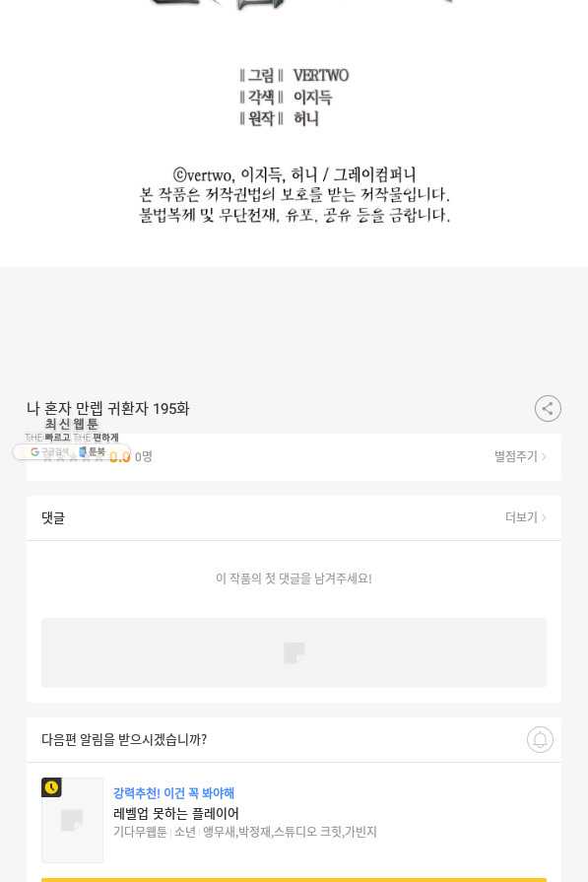Select the 댓글 section header
The width and height of the screenshot is (588, 882).
pos(53,517)
